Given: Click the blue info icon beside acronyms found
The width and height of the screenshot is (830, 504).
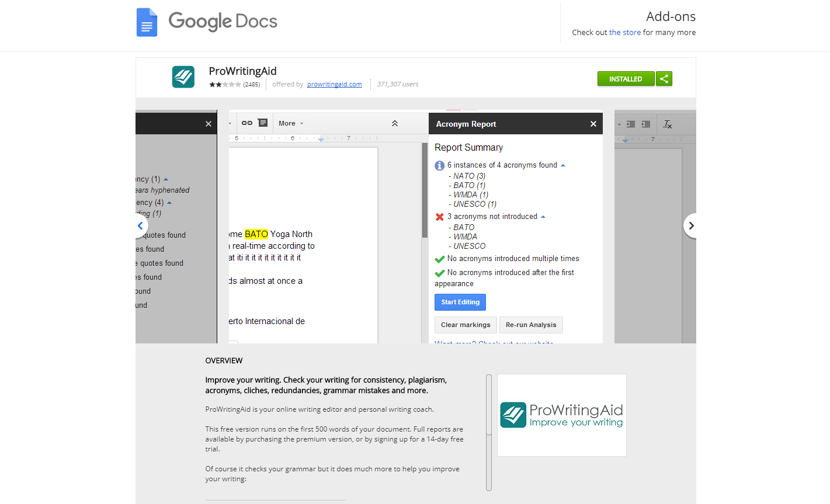Looking at the screenshot, I should point(440,166).
